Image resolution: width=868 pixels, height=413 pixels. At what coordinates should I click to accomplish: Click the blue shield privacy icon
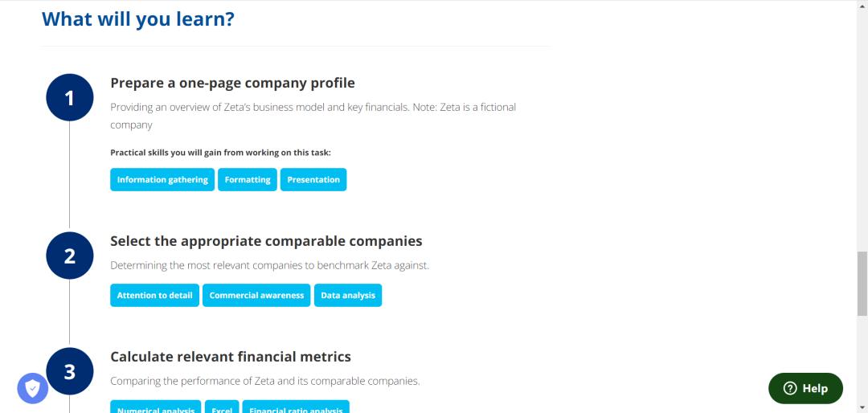33,389
